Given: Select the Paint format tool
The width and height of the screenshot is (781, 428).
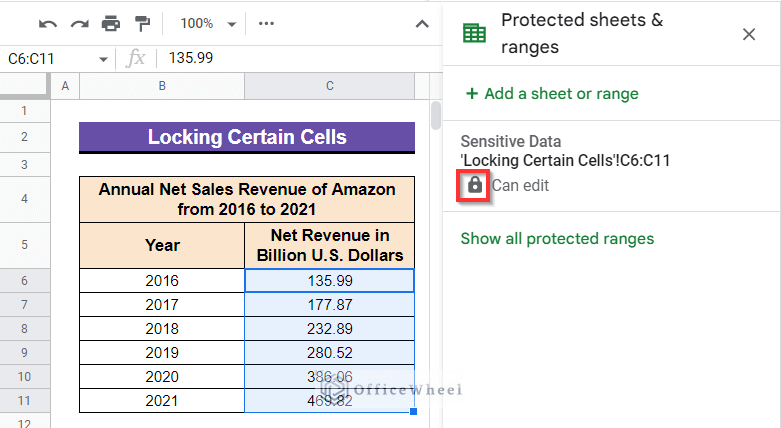Looking at the screenshot, I should point(142,23).
